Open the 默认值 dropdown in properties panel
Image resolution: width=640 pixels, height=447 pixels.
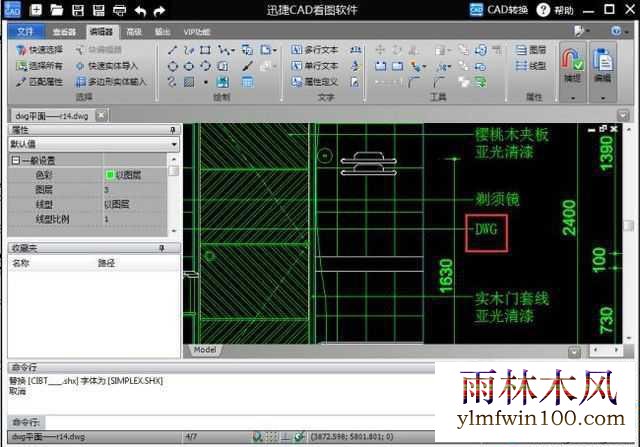click(175, 144)
